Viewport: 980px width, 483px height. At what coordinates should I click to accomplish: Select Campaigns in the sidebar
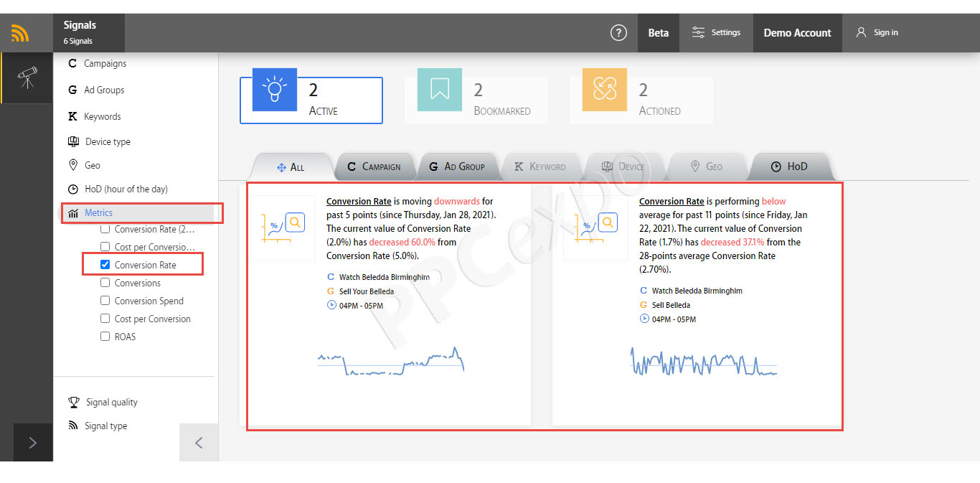(105, 63)
